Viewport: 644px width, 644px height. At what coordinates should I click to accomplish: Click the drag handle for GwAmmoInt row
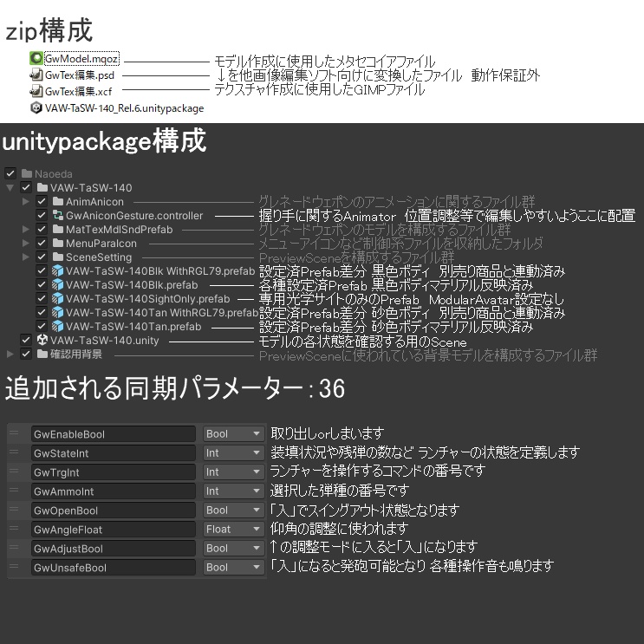coord(14,490)
